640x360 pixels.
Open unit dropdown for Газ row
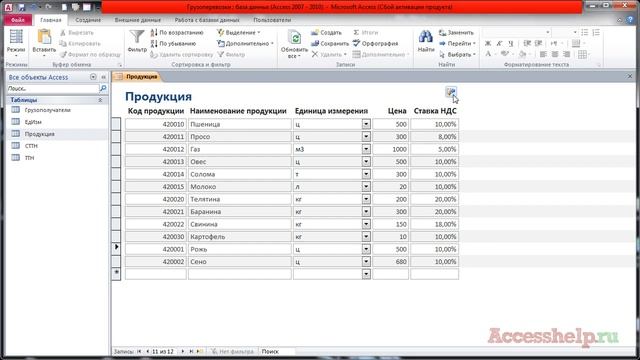coord(366,149)
